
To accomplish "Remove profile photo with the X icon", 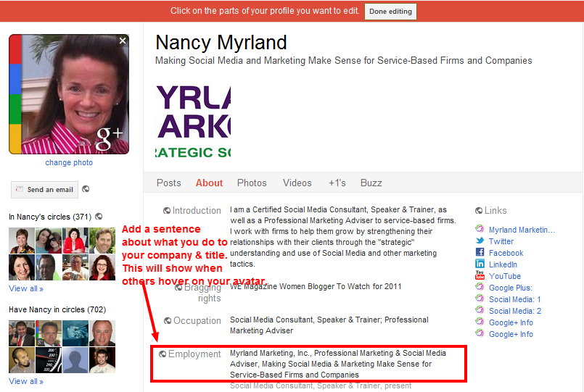I will click(x=123, y=41).
